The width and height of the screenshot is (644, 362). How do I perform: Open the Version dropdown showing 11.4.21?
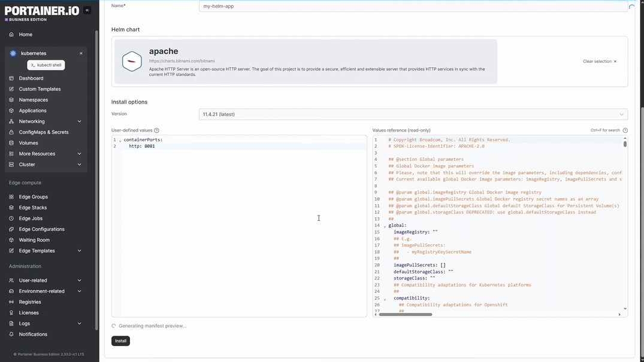[413, 114]
